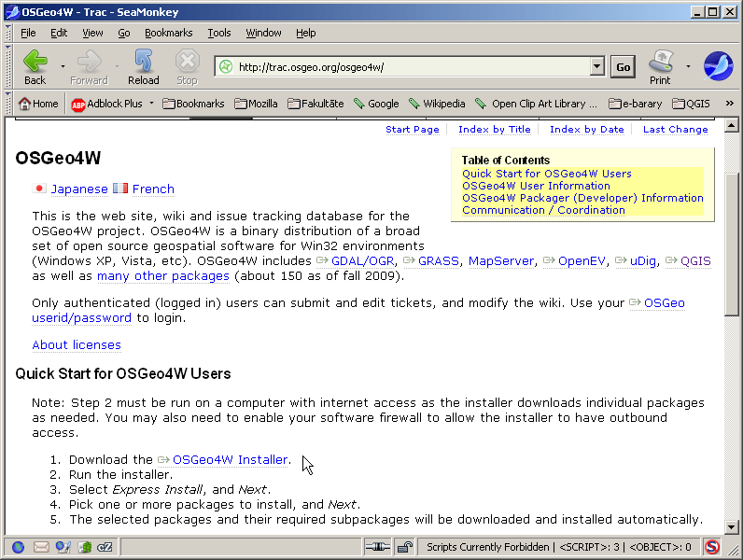Open the Index by Title link
743x560 pixels.
[x=494, y=130]
